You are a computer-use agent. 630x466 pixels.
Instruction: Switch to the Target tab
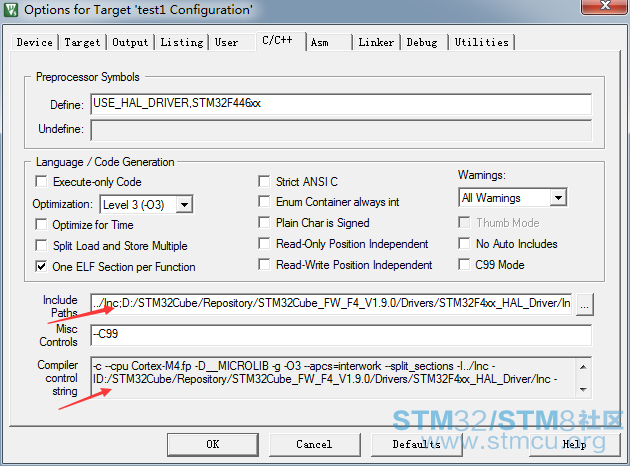coord(82,42)
